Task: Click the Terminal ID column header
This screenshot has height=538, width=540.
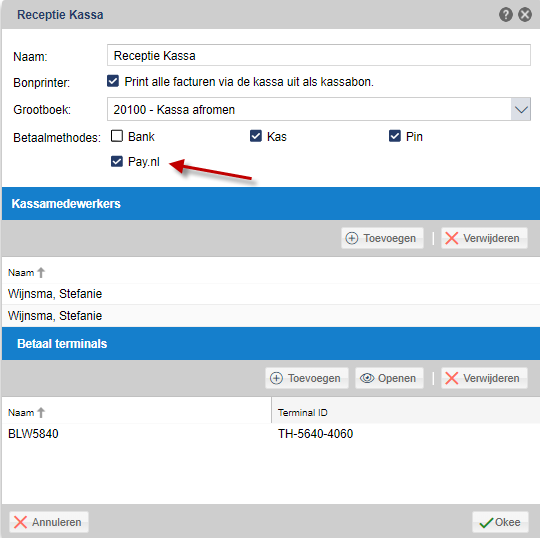Action: click(x=406, y=413)
